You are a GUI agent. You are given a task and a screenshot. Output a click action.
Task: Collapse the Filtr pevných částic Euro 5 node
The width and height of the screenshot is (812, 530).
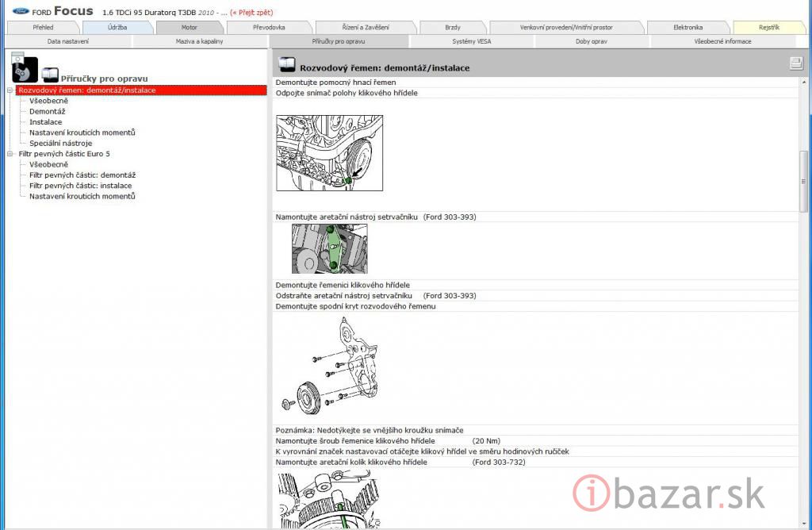pyautogui.click(x=10, y=154)
